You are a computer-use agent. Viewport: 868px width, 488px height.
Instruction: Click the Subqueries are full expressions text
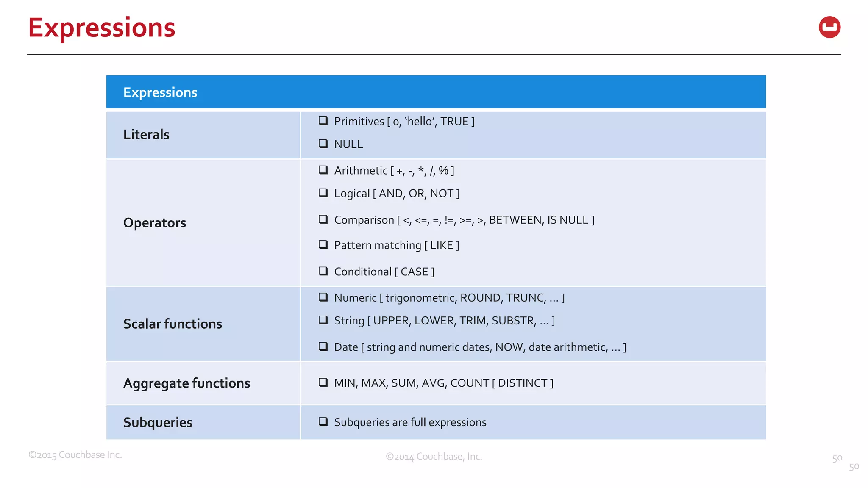[x=410, y=422]
